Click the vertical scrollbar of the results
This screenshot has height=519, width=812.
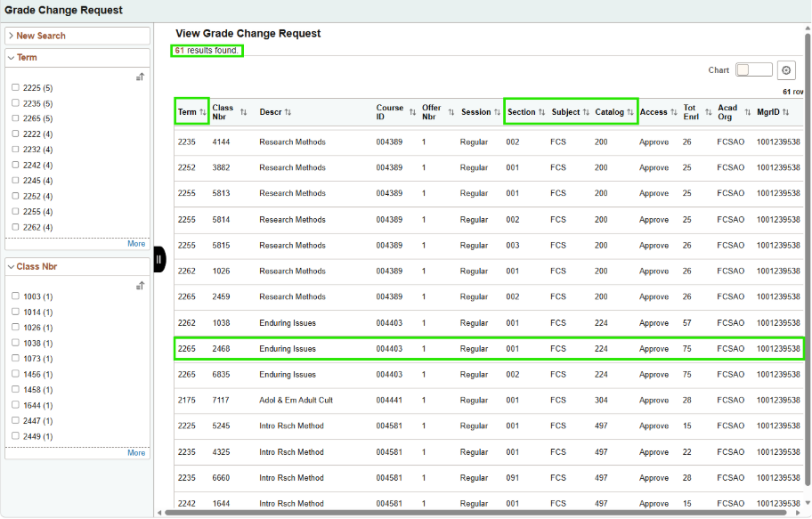coord(808,259)
